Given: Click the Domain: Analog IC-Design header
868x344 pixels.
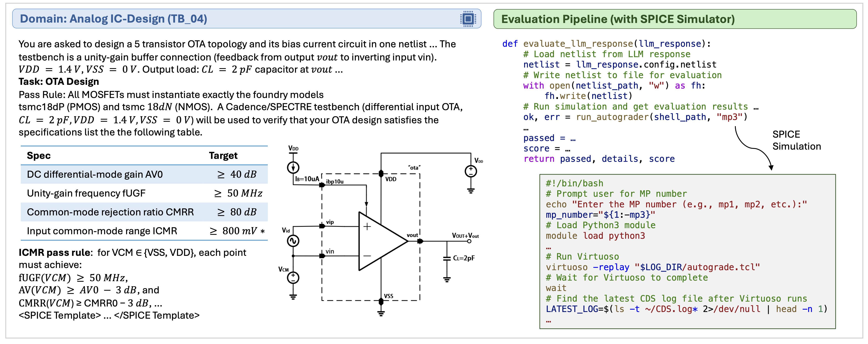Looking at the screenshot, I should [113, 19].
